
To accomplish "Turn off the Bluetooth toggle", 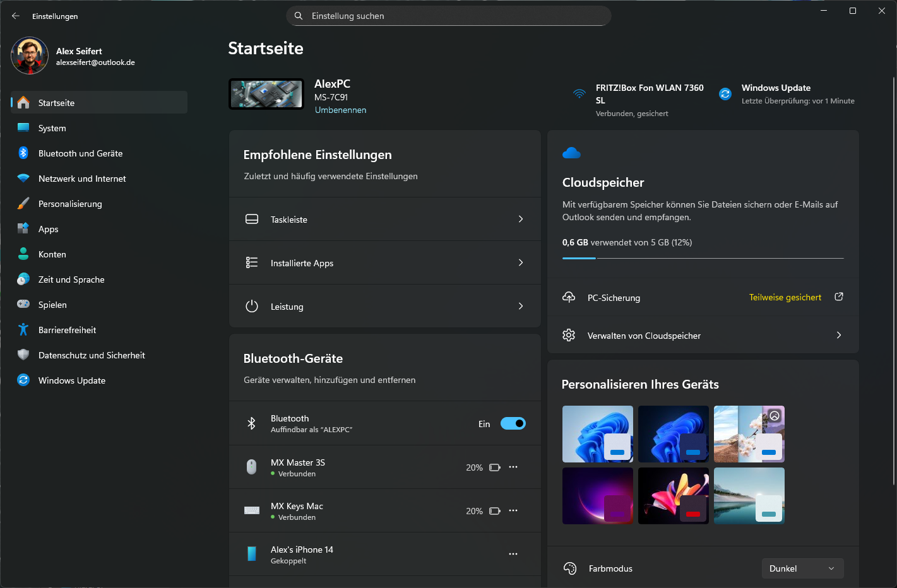I will [513, 424].
